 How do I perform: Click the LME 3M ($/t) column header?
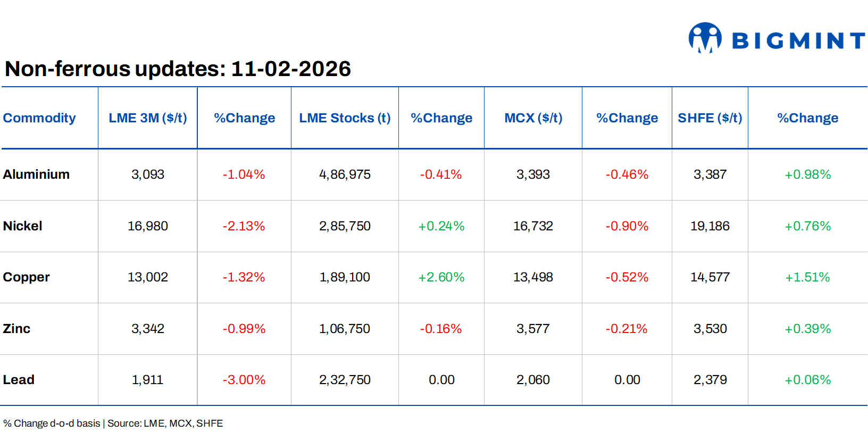pyautogui.click(x=148, y=118)
